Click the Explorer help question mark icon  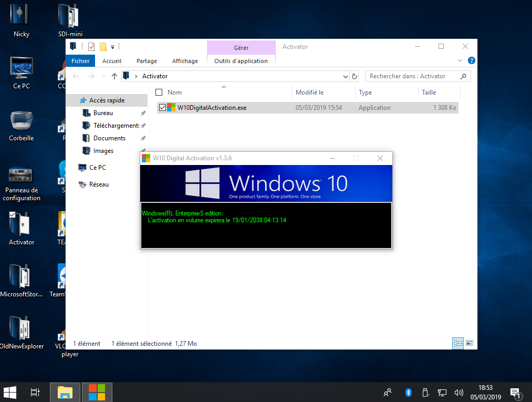coord(471,60)
